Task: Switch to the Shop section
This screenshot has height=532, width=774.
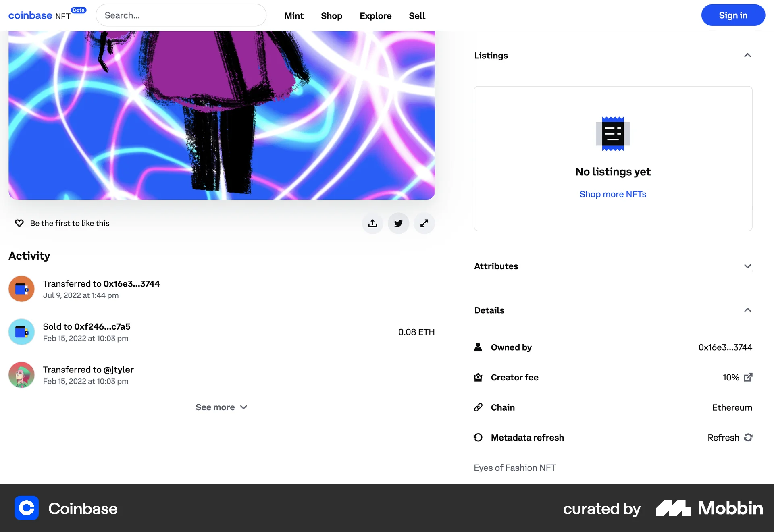Action: click(331, 16)
